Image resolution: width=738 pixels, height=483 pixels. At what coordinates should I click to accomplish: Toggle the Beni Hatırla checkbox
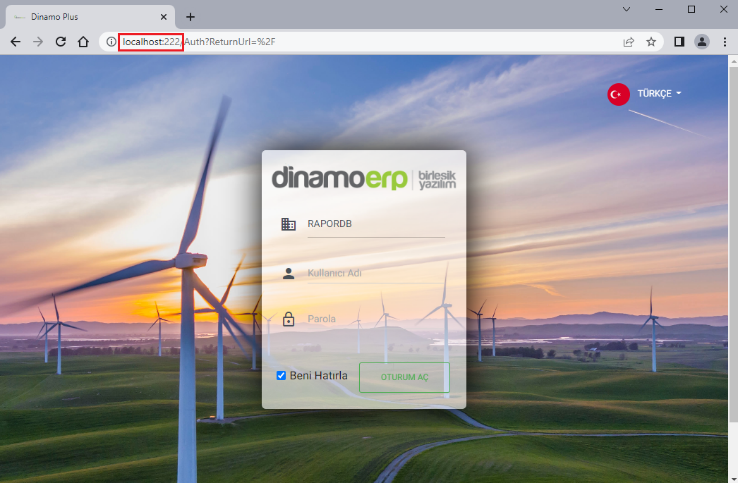[x=281, y=376]
